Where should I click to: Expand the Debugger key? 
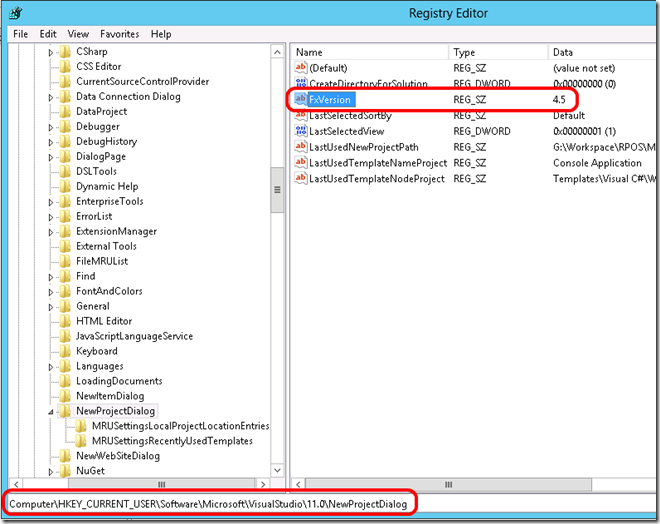coord(51,128)
